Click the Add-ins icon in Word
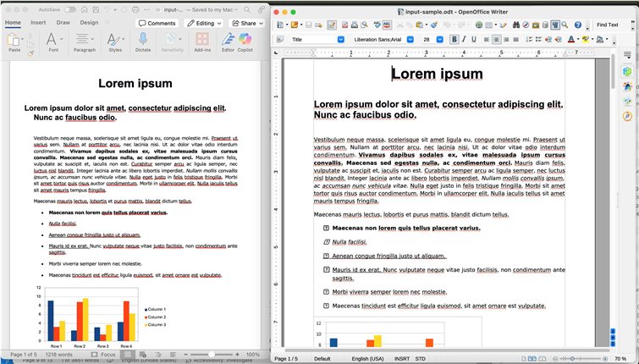Image resolution: width=639 pixels, height=364 pixels. tap(202, 40)
